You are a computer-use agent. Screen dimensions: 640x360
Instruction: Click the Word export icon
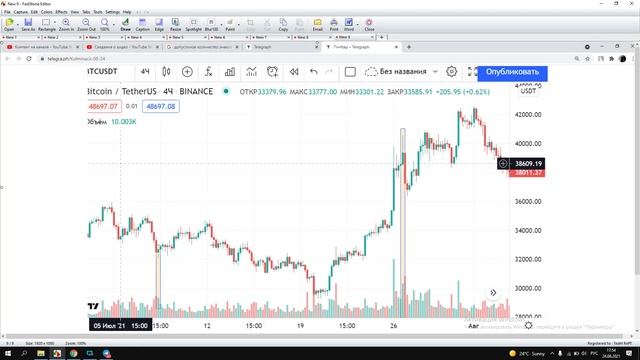point(349,23)
